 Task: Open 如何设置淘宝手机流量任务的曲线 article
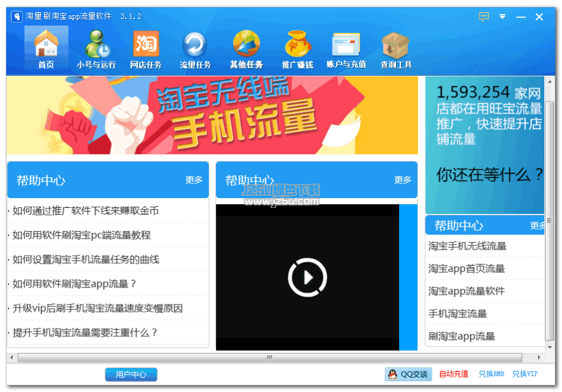point(86,259)
